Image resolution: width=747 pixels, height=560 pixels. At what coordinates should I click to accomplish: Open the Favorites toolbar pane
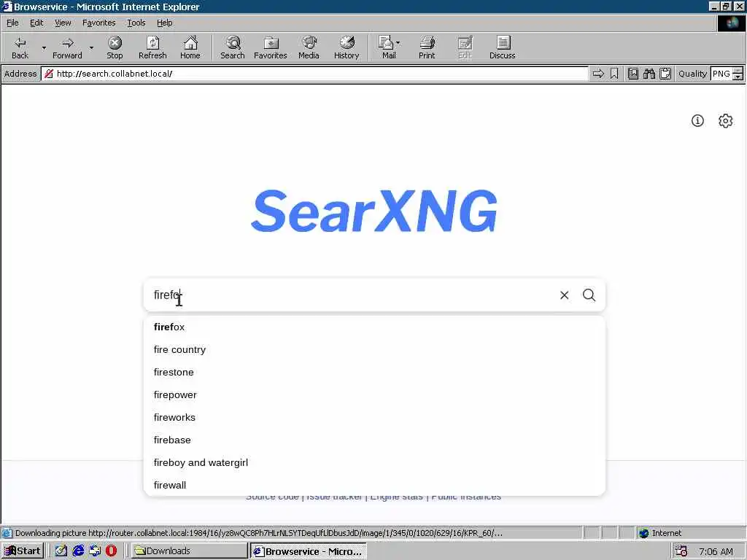pyautogui.click(x=270, y=47)
